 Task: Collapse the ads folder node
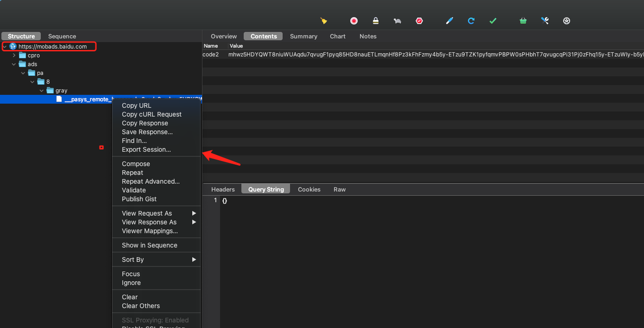[15, 64]
